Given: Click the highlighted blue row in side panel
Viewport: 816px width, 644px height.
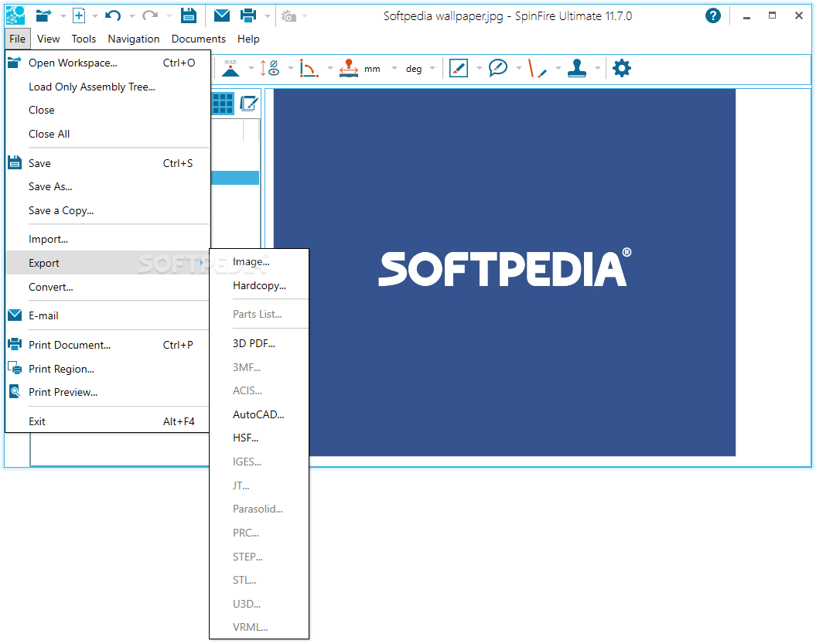Looking at the screenshot, I should click(x=235, y=177).
